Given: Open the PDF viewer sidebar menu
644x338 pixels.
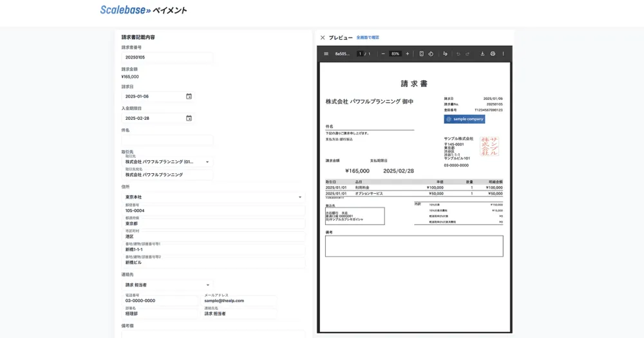Looking at the screenshot, I should (327, 53).
